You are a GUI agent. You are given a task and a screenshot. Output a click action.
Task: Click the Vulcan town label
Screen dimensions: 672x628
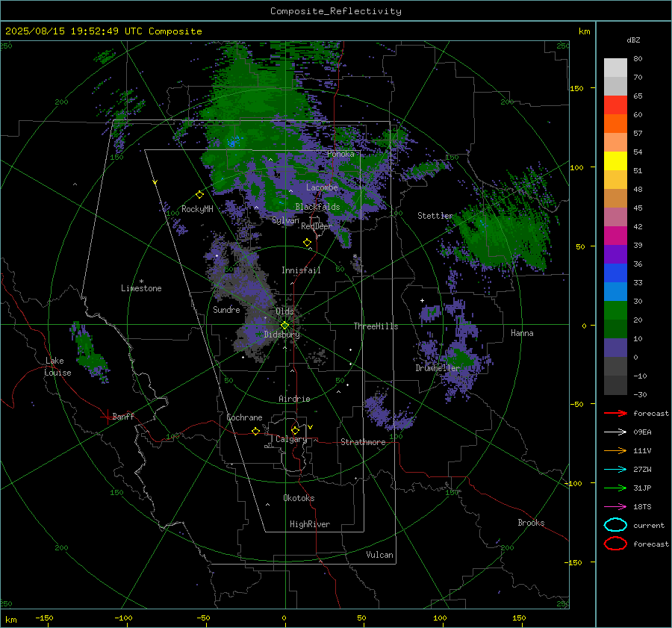(x=379, y=555)
